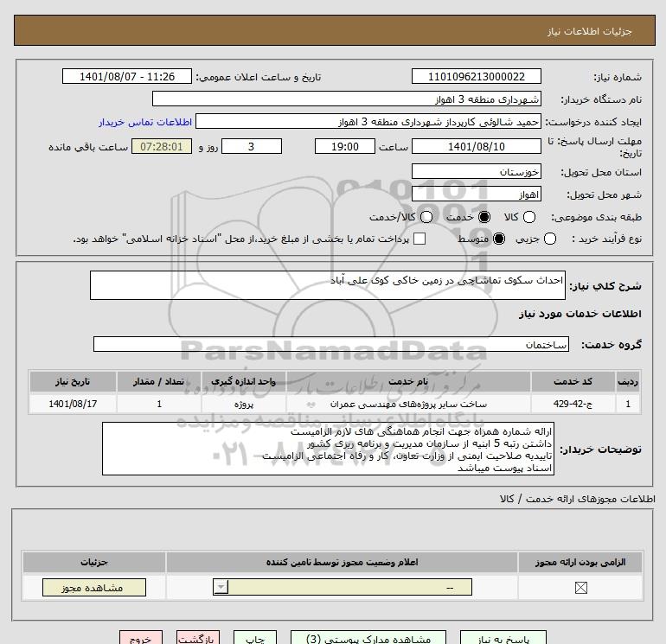Click the تاریخ نیاز column header
666x644 pixels.
(x=73, y=381)
